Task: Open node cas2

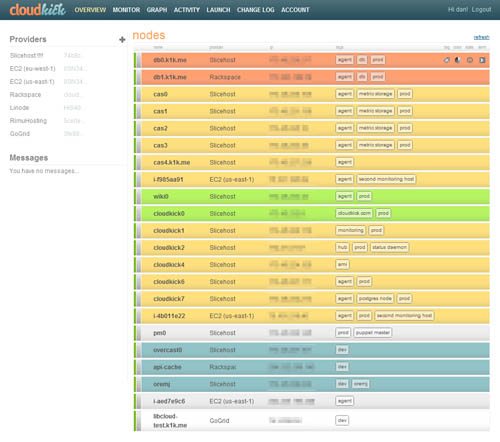Action: pyautogui.click(x=160, y=128)
